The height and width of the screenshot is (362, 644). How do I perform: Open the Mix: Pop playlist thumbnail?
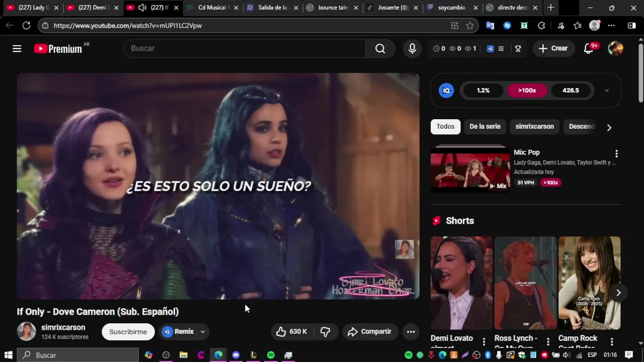(x=470, y=168)
